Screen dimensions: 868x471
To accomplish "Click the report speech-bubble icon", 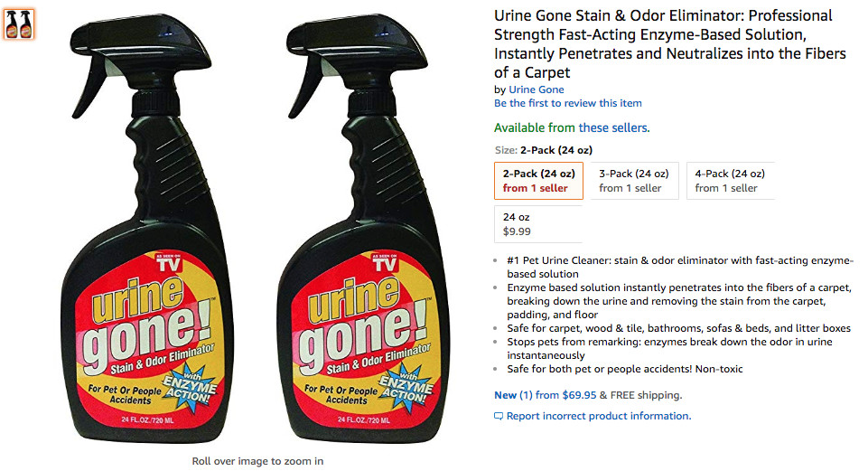I will (499, 416).
